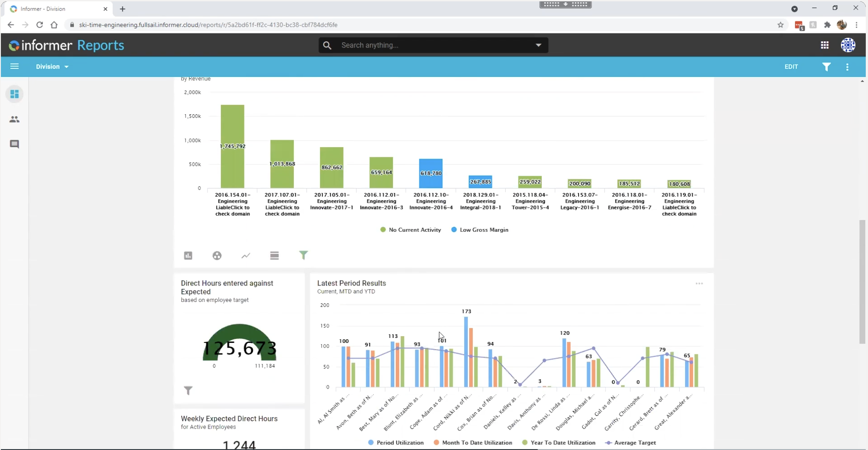Viewport: 868px width, 450px height.
Task: Open the Latest Period Results widget menu
Action: click(699, 283)
